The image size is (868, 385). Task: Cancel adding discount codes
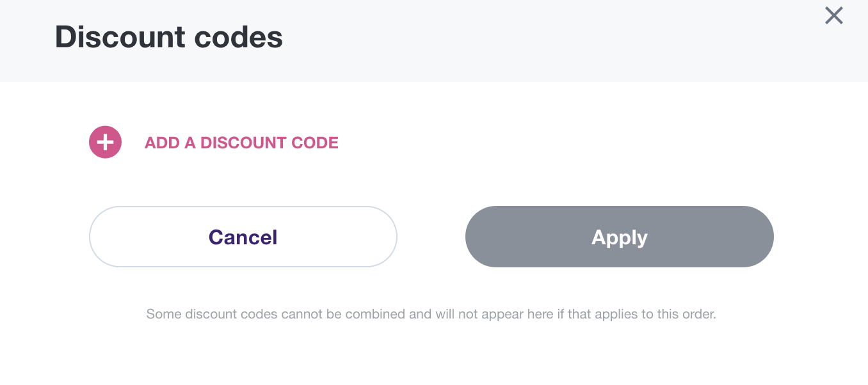coord(243,237)
